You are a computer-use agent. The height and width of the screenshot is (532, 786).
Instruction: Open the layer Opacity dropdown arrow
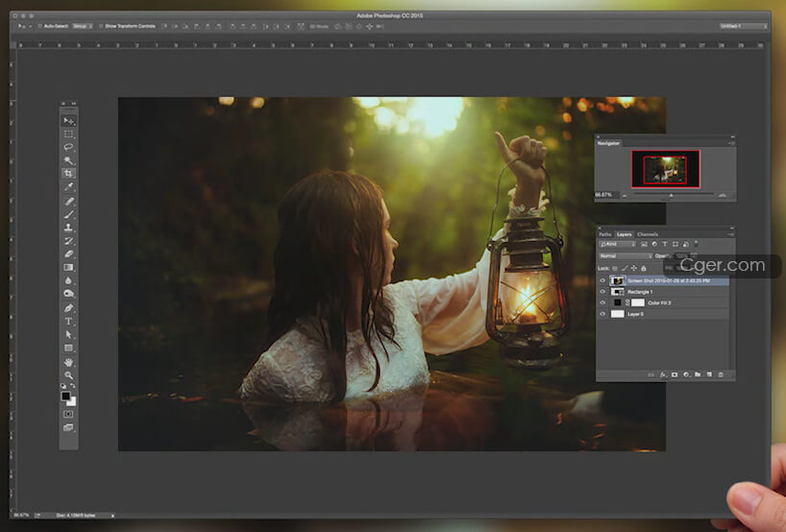point(695,256)
